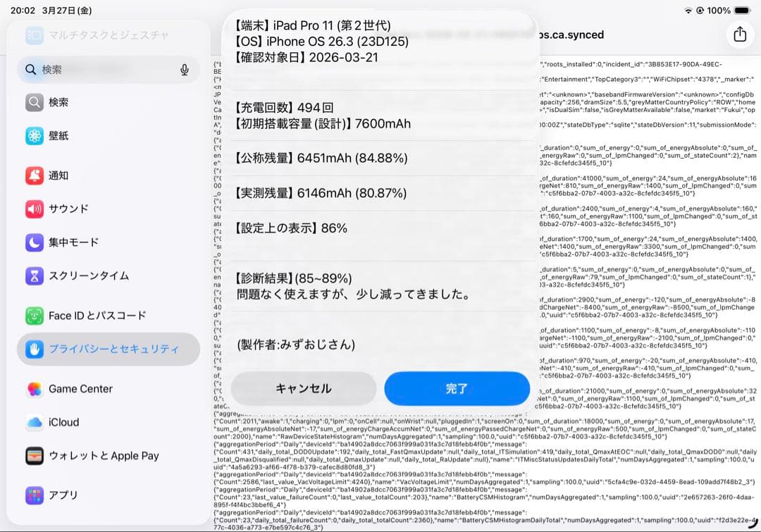This screenshot has height=532, width=761.
Task: Tap the 【充電回数】494回 line
Action: click(284, 108)
